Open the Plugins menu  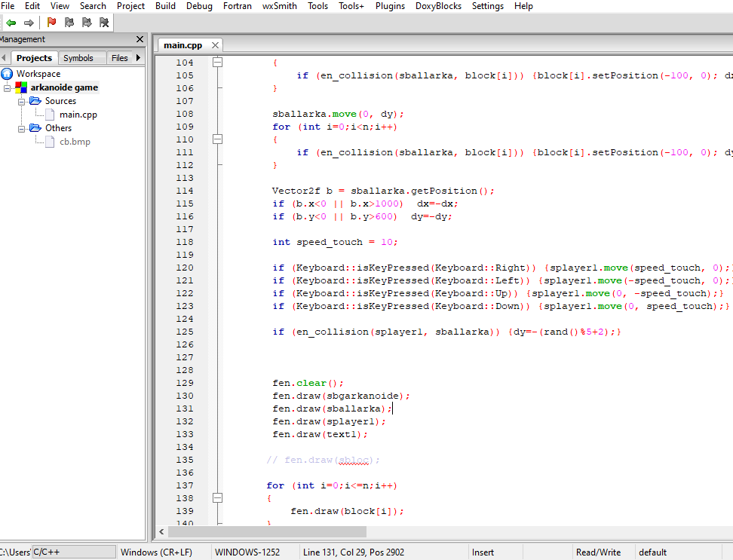pyautogui.click(x=391, y=6)
